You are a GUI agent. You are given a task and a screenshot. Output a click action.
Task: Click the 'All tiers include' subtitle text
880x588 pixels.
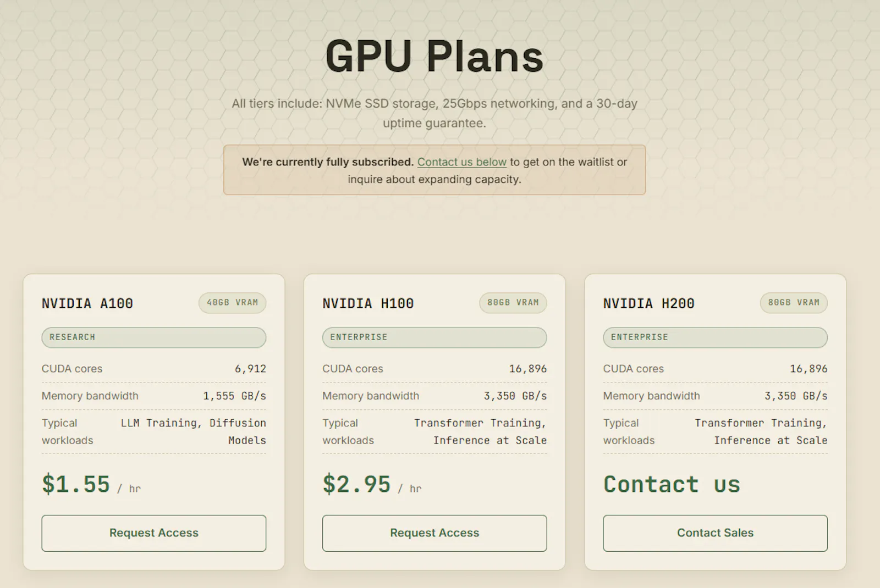(x=435, y=113)
